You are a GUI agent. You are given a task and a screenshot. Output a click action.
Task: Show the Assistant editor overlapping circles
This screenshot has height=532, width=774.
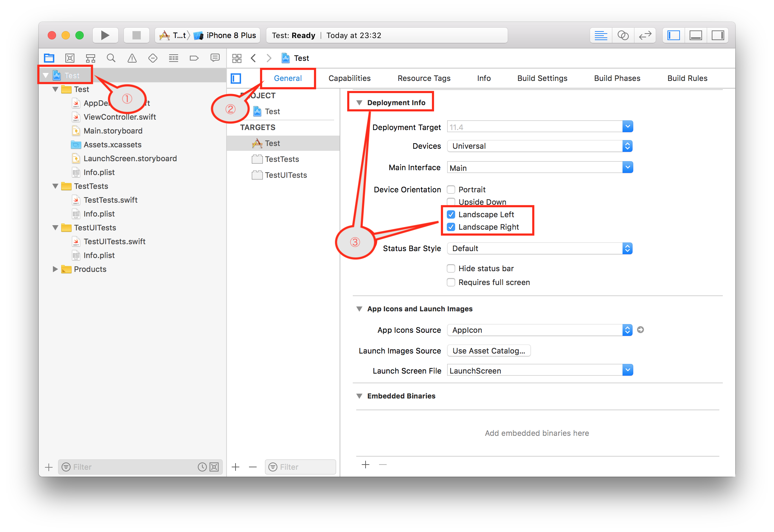(x=623, y=35)
